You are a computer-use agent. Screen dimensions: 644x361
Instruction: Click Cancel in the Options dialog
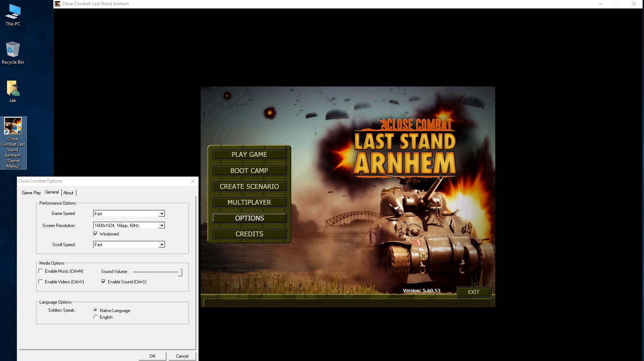[182, 356]
